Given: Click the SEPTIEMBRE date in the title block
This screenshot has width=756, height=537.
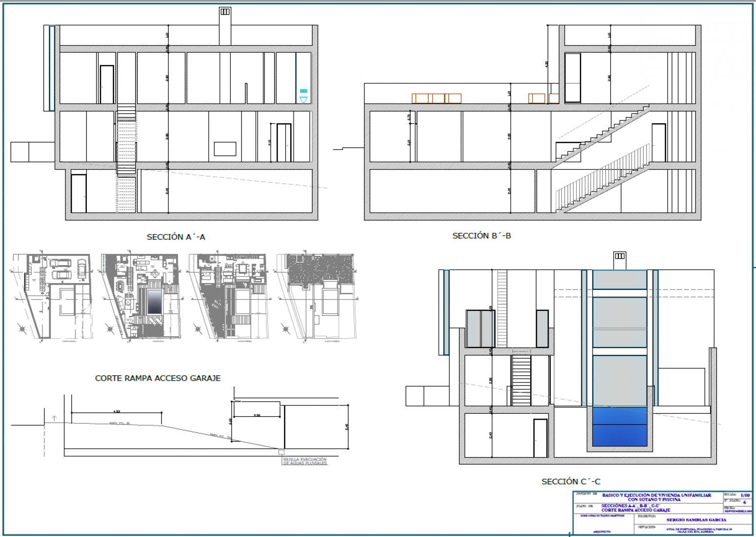Looking at the screenshot, I should pyautogui.click(x=738, y=511).
